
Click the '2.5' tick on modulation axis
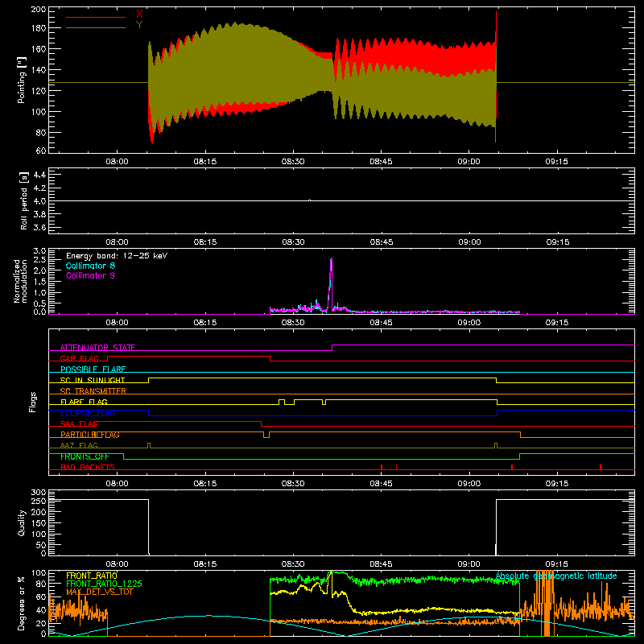pos(39,260)
